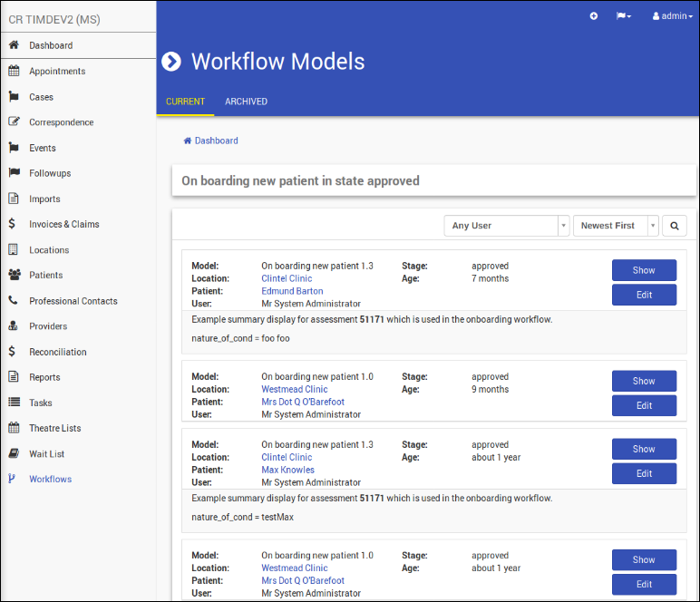Expand the Any User dropdown

tap(506, 226)
